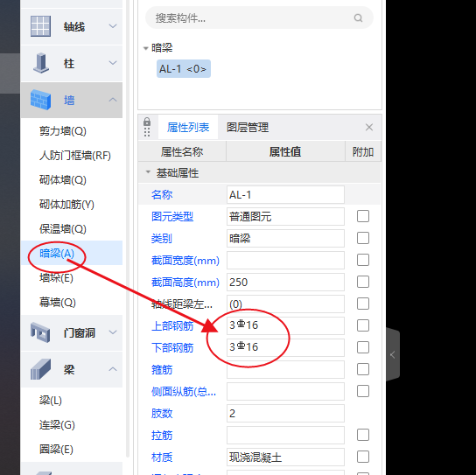Edit 上部钢筋 value 3⌽16
This screenshot has height=475, width=476.
pyautogui.click(x=285, y=325)
